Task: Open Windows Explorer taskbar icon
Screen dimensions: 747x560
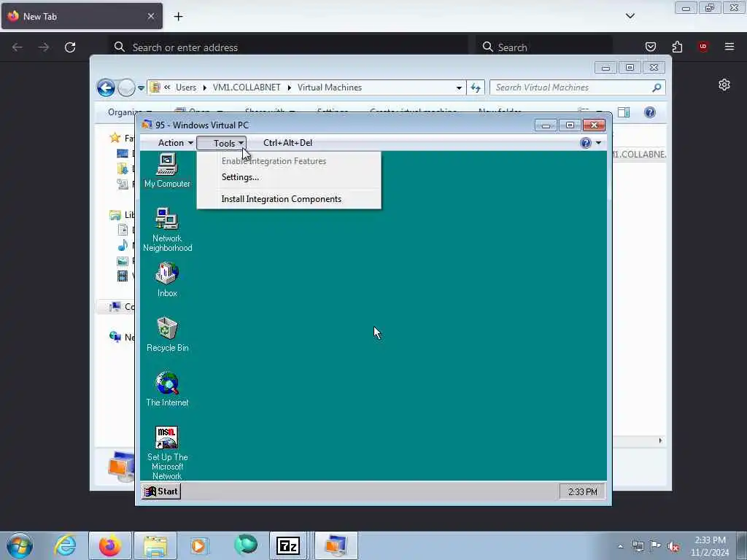Action: [x=155, y=545]
